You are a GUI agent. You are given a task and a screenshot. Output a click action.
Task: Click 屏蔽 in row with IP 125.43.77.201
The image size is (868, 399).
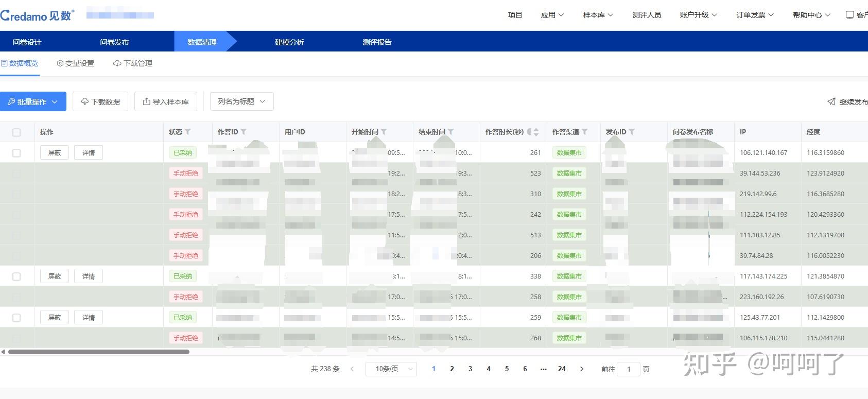coord(55,318)
